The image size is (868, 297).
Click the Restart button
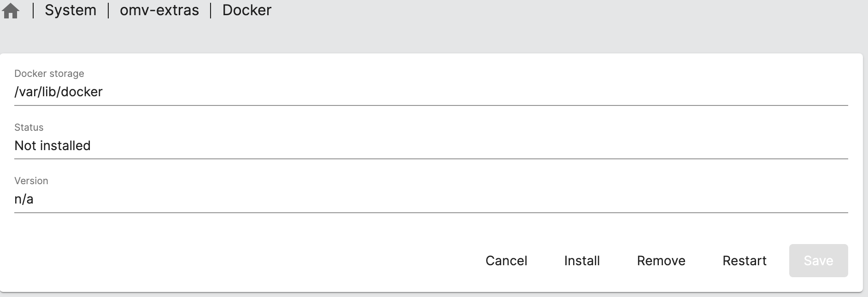point(744,261)
